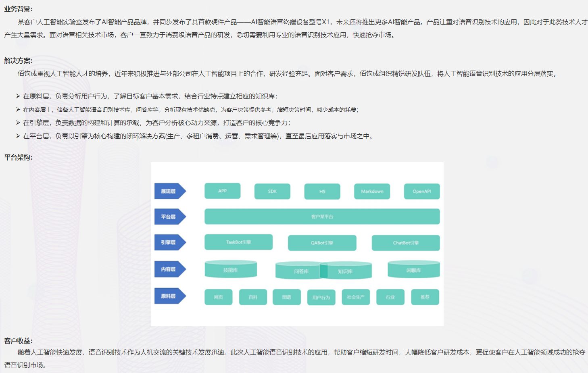This screenshot has height=373, width=588.
Task: Click the 引擎层 blue arrow label
Action: pos(169,242)
